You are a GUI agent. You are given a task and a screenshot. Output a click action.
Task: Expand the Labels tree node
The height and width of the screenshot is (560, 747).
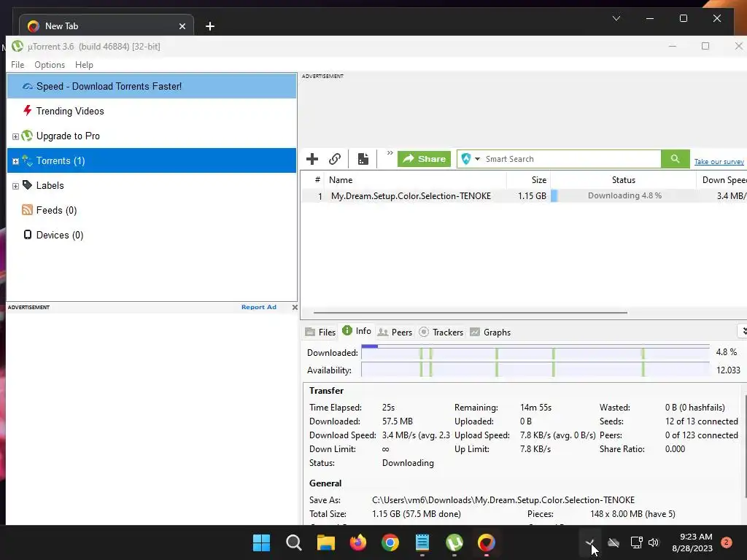(15, 186)
